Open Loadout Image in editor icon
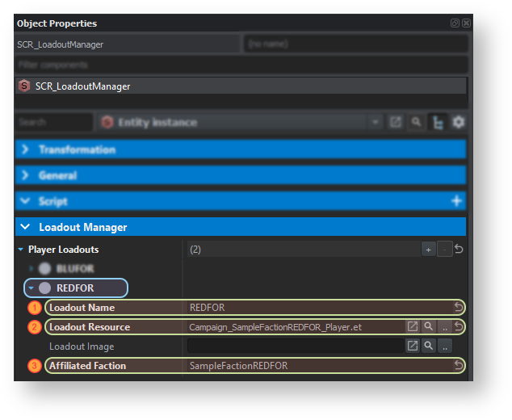512x420 pixels. (413, 346)
